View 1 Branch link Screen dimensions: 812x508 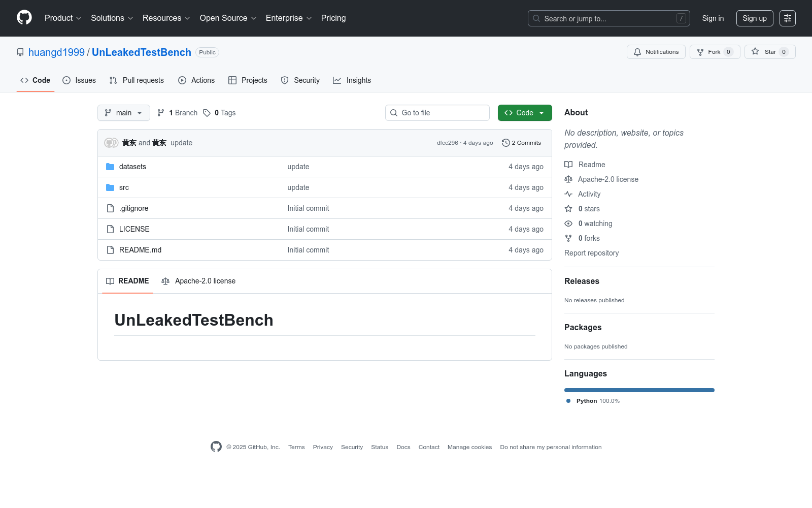pos(177,113)
